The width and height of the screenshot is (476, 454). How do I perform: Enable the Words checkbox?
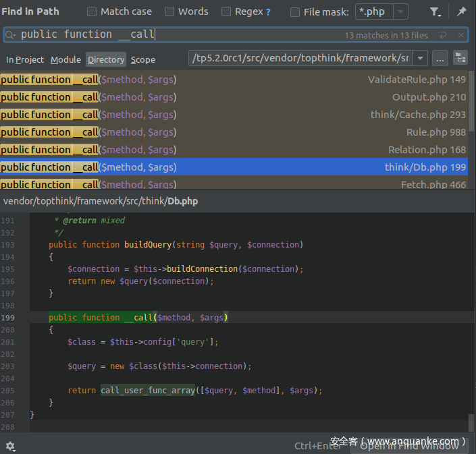[x=169, y=11]
